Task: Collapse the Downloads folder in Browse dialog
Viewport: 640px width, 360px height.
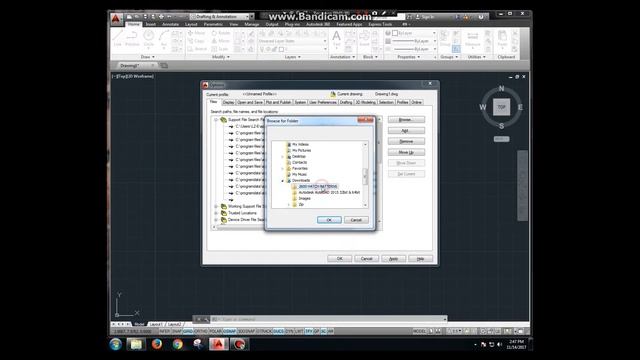Action: coord(282,180)
